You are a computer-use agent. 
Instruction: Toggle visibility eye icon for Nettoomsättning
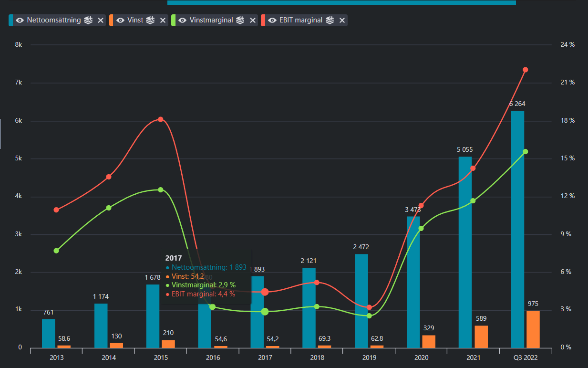(x=20, y=20)
